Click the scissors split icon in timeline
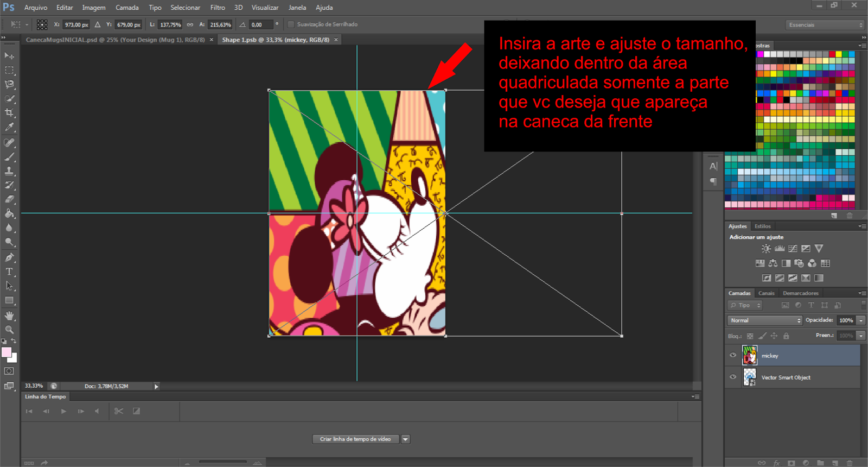Viewport: 868px width, 467px height. coord(119,411)
